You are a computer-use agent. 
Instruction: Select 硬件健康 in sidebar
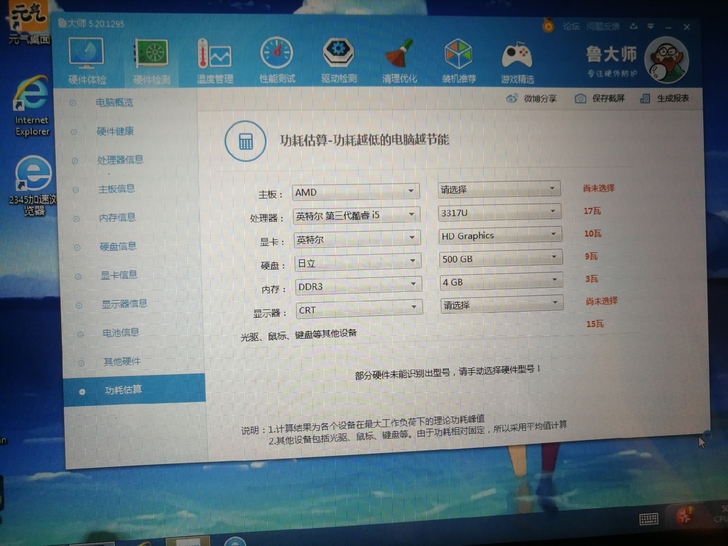click(x=115, y=131)
